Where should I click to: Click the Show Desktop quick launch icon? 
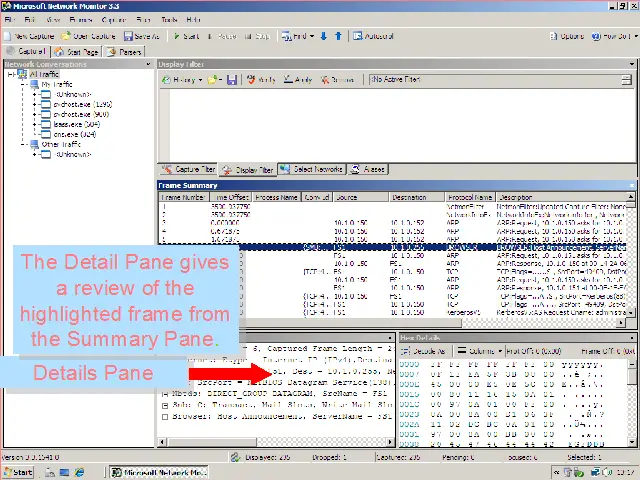click(64, 472)
